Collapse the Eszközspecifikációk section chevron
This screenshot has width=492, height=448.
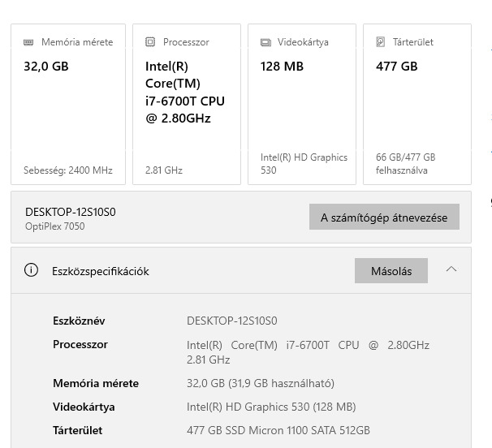pos(451,270)
